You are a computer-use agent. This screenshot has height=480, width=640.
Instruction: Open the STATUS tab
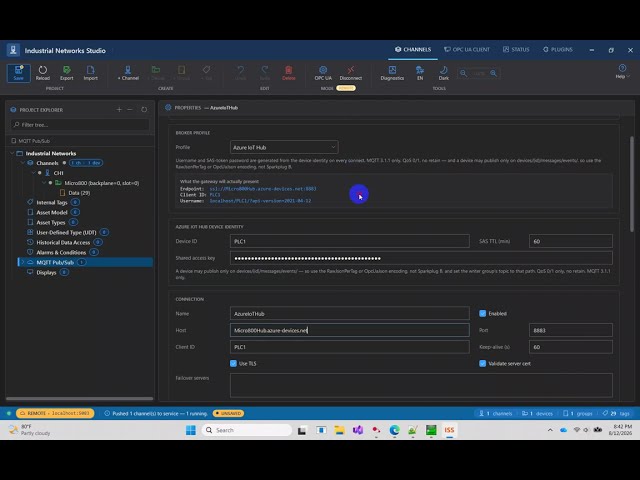pyautogui.click(x=516, y=49)
